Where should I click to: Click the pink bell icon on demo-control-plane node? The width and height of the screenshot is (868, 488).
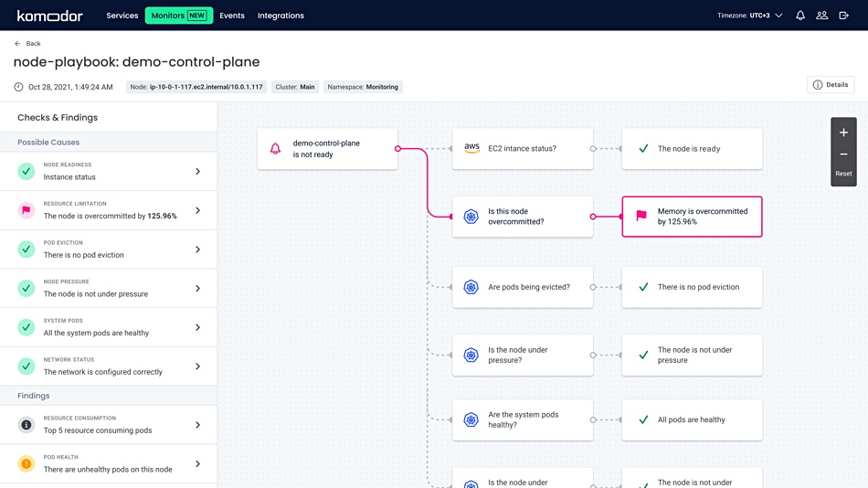275,148
